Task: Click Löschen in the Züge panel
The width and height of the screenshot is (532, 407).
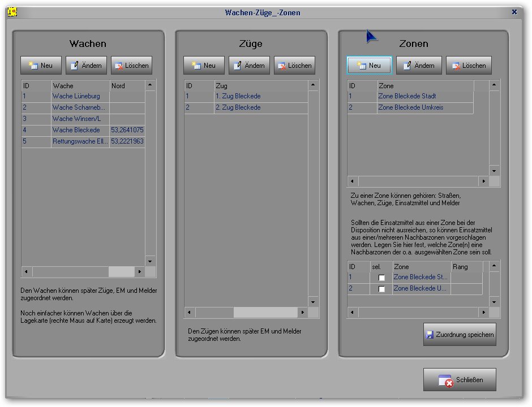Action: coord(294,66)
